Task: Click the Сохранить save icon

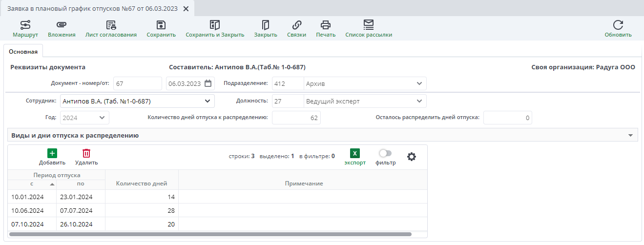Action: (x=161, y=25)
